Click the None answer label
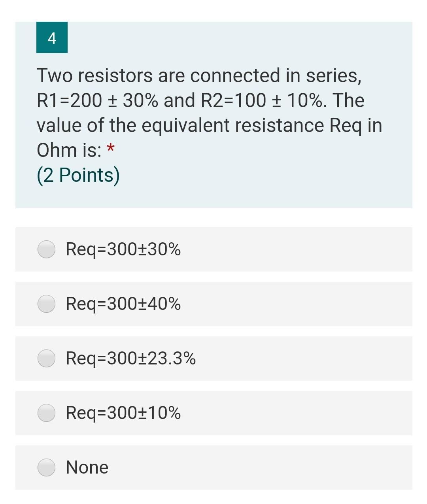Screen dimensions: 427x504 click(87, 467)
